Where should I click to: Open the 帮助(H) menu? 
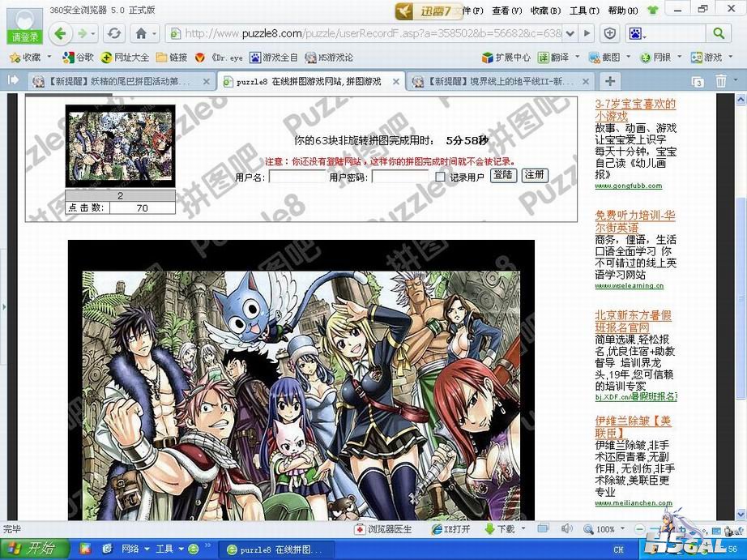(623, 11)
